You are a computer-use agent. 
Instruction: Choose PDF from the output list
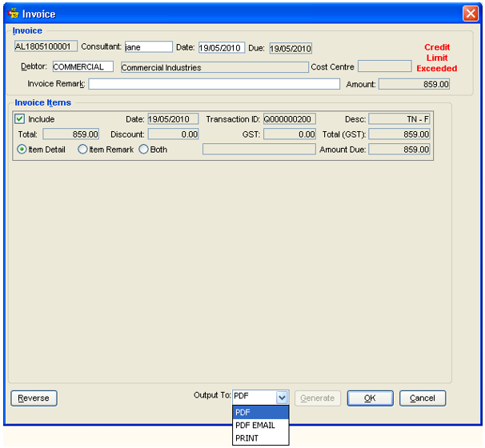point(260,412)
